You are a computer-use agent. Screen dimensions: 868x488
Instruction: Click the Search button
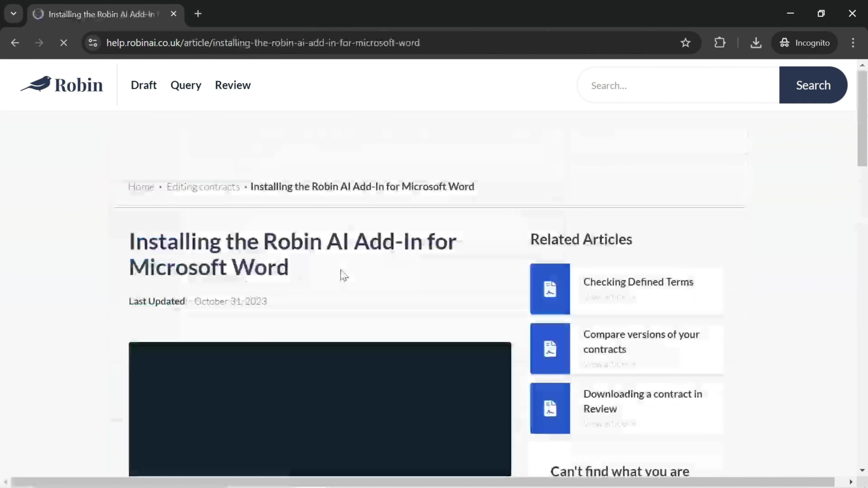pos(813,85)
